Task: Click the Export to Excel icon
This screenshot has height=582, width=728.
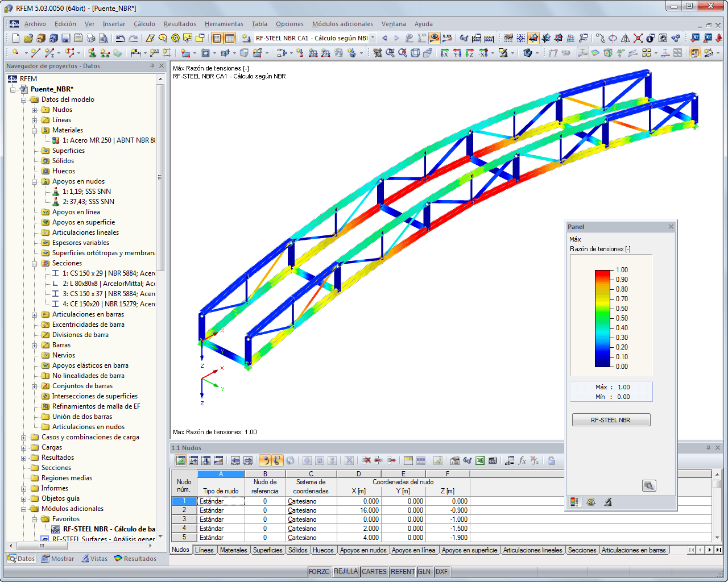Action: click(479, 460)
